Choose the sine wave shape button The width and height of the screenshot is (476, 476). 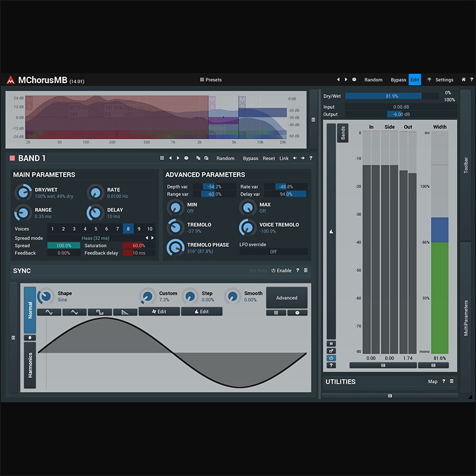coord(49,312)
